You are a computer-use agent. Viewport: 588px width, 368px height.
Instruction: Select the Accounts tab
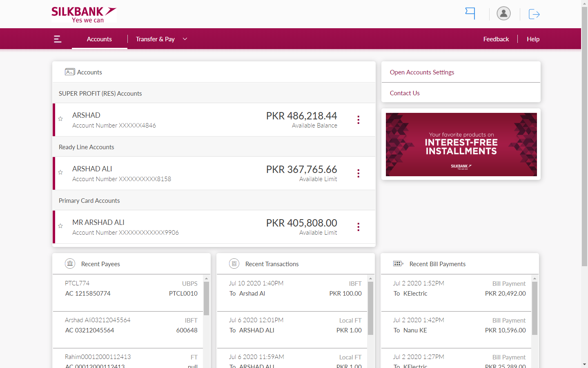coord(99,39)
